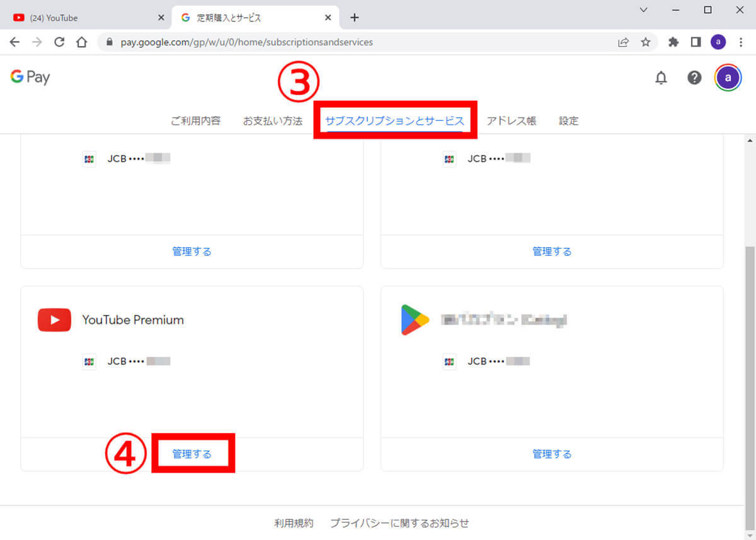
Task: Click the Google Play logo icon
Action: pos(415,320)
